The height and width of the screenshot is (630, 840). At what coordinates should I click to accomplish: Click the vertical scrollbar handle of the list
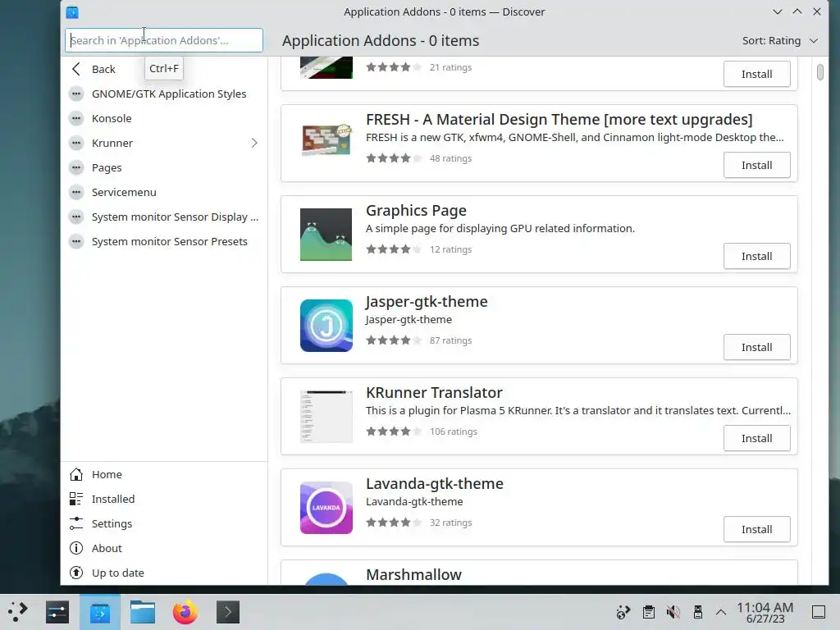819,72
